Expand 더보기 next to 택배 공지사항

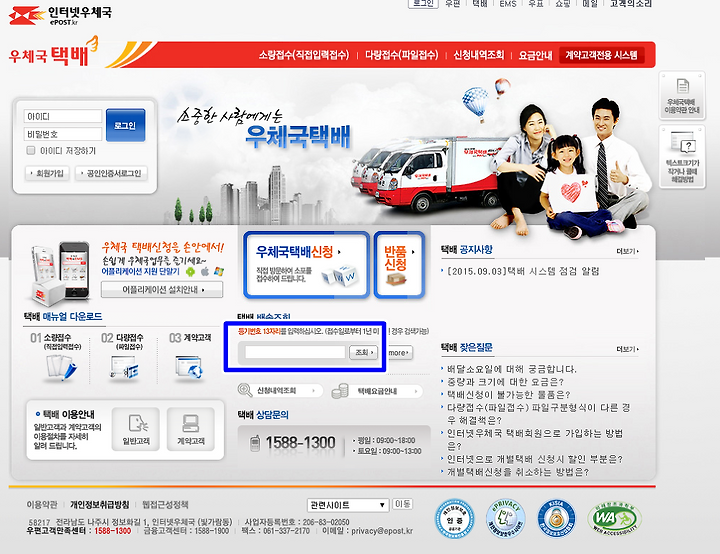point(627,251)
